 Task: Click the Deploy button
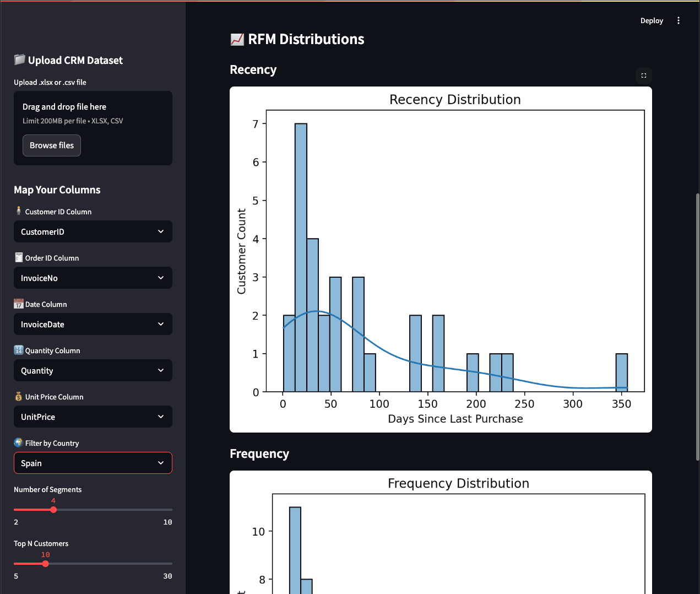[x=652, y=20]
